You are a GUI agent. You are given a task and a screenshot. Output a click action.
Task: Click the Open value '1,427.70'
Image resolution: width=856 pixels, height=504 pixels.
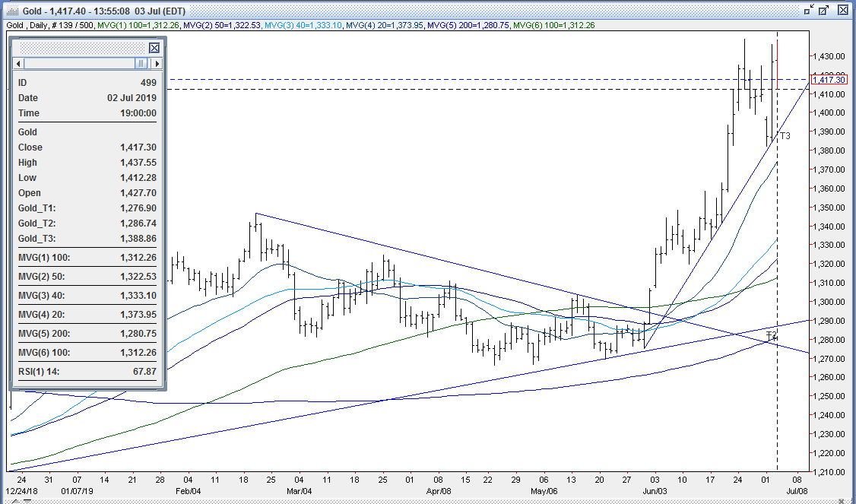tap(138, 193)
